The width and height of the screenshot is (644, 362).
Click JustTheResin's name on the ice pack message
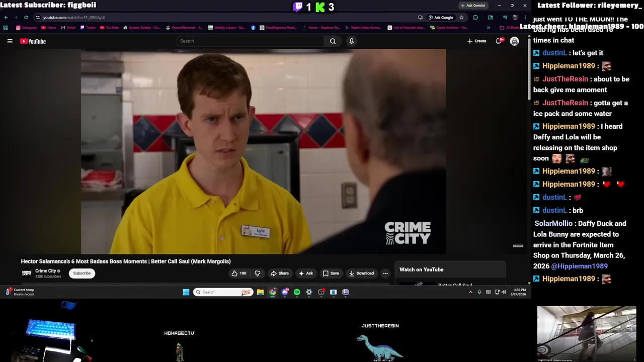565,103
